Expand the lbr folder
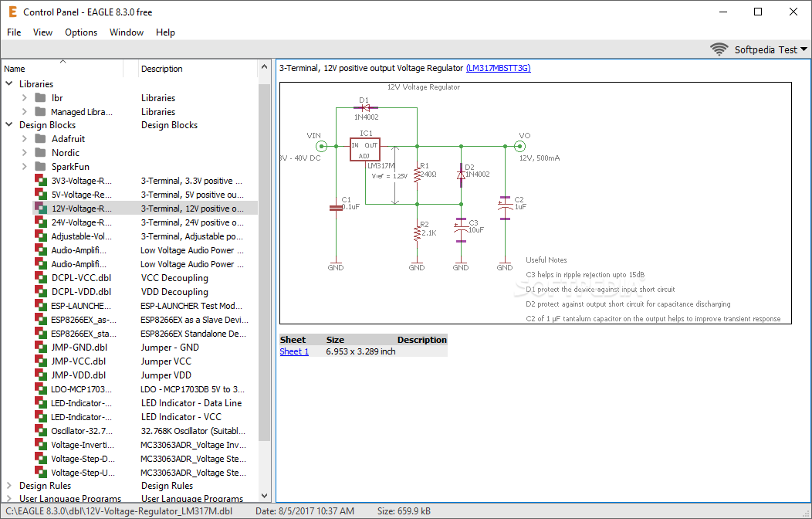The width and height of the screenshot is (812, 519). 24,97
